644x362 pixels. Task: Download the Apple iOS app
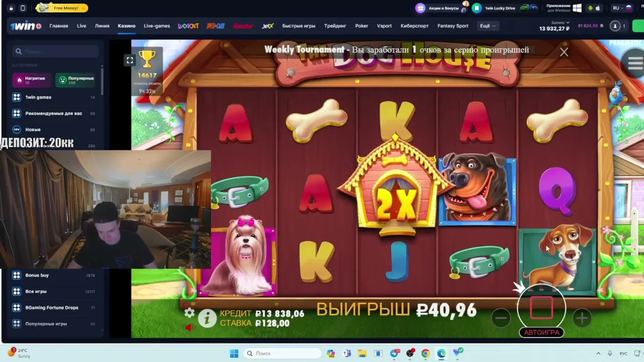pos(598,8)
